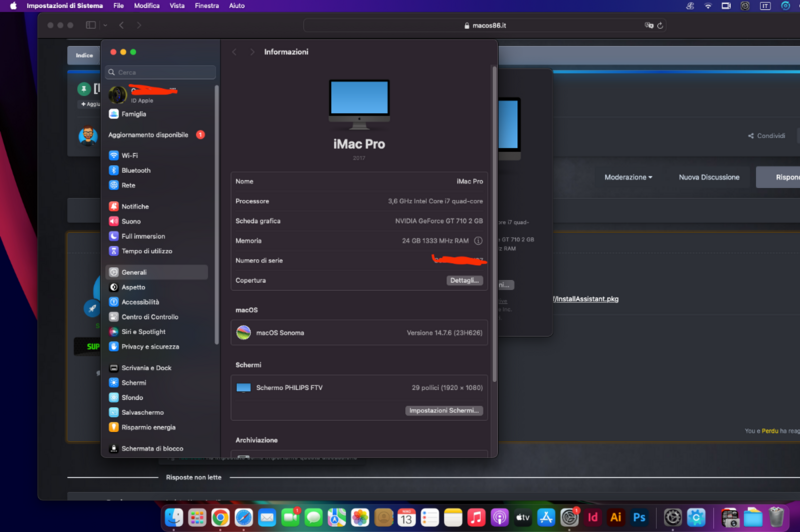800x532 pixels.
Task: Open the Finestra menu in menu bar
Action: click(x=207, y=6)
